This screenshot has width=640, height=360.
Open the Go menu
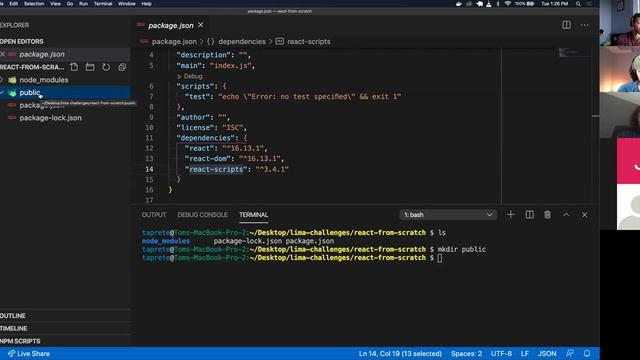(x=70, y=4)
